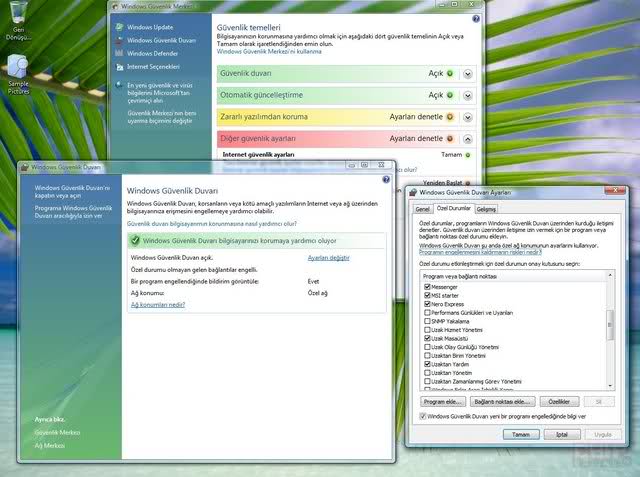Click the Bağlantı noktası ekle button
The width and height of the screenshot is (640, 477).
click(502, 402)
